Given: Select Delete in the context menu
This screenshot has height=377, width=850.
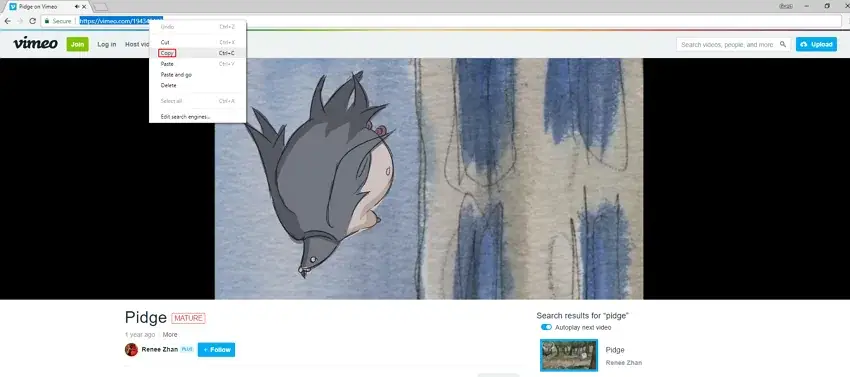Looking at the screenshot, I should (168, 85).
